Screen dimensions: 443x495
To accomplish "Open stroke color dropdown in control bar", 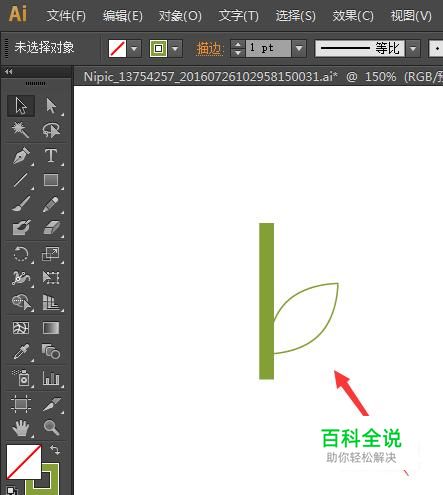I will [x=175, y=49].
